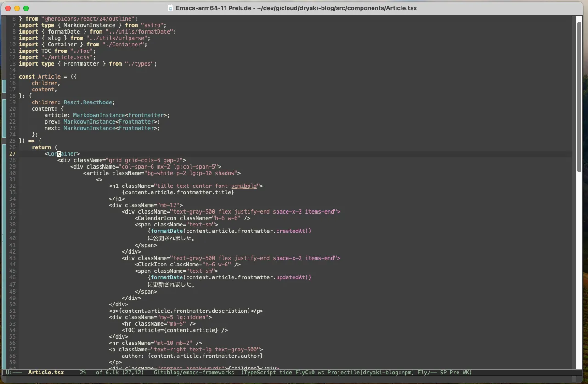Click the 2% buffer position percentage
588x384 pixels.
[x=83, y=373]
